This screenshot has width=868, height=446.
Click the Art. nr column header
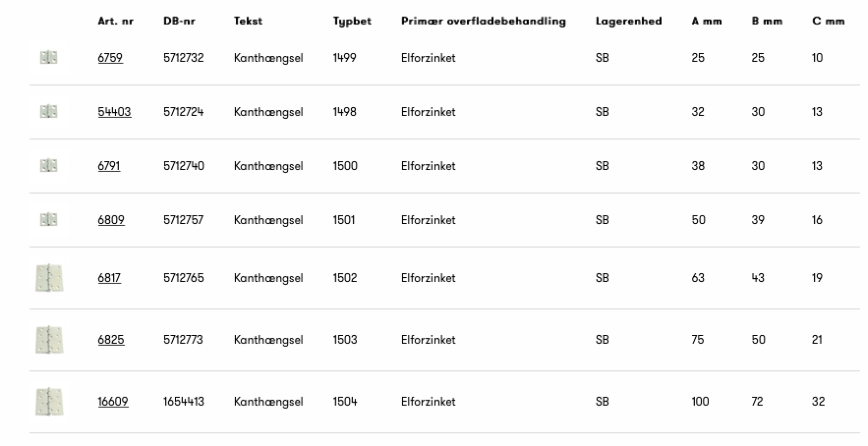(115, 21)
